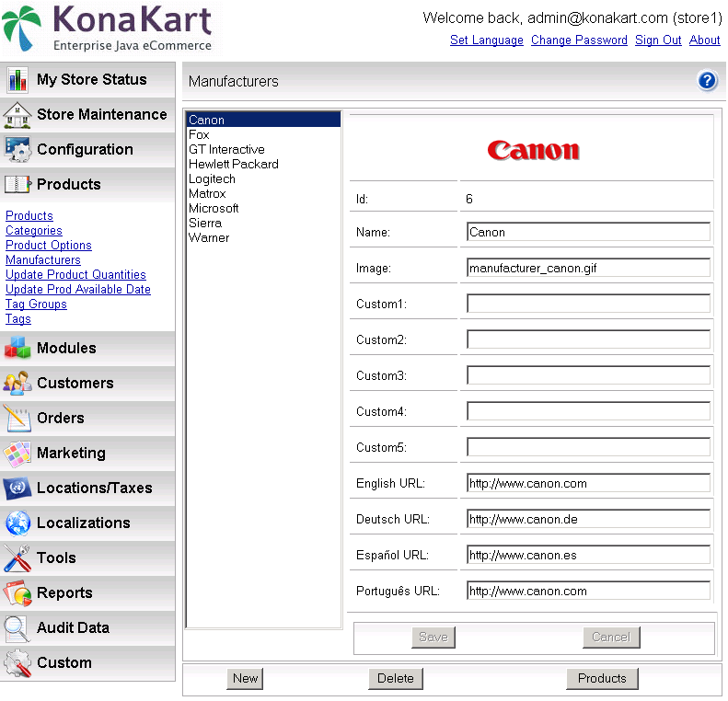
Task: Expand the Configuration menu section
Action: coord(87,149)
